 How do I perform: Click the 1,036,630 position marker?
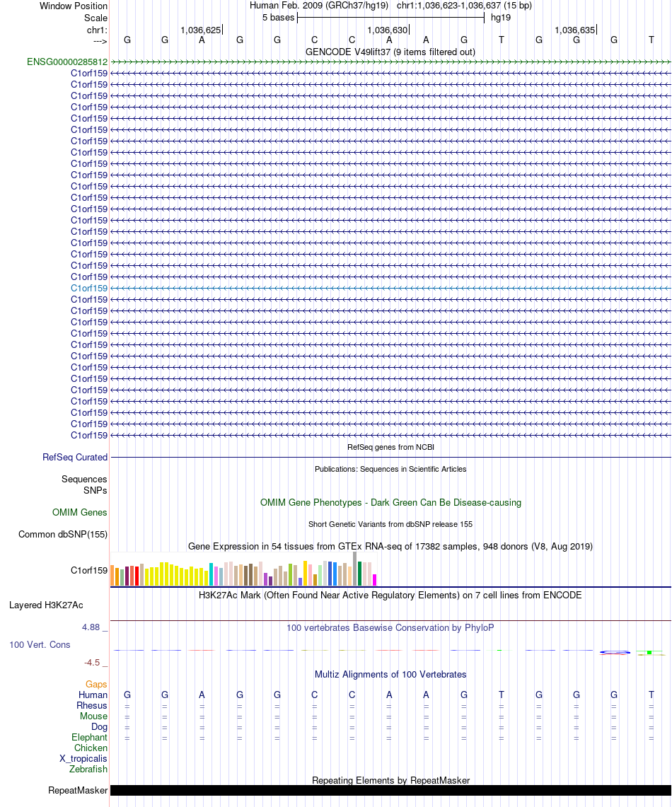pyautogui.click(x=388, y=30)
